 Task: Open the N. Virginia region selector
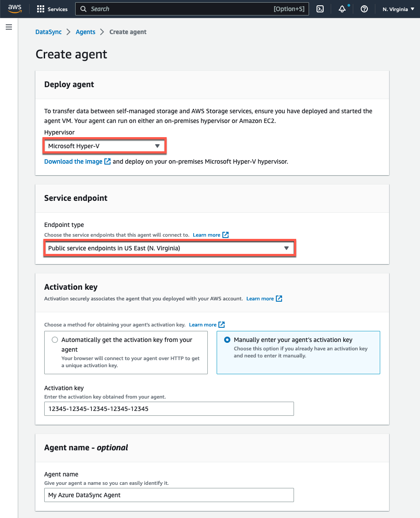(397, 9)
